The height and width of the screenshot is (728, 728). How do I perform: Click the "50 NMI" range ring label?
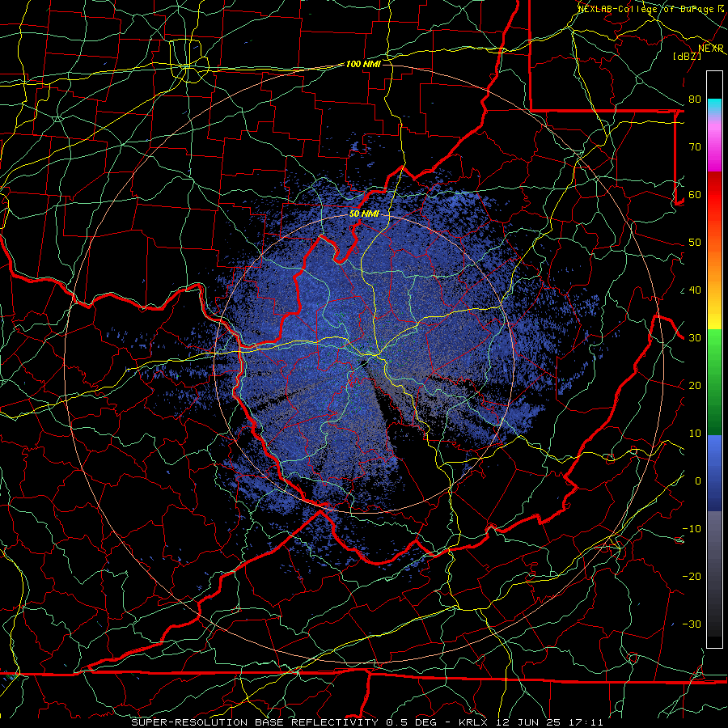tap(364, 214)
